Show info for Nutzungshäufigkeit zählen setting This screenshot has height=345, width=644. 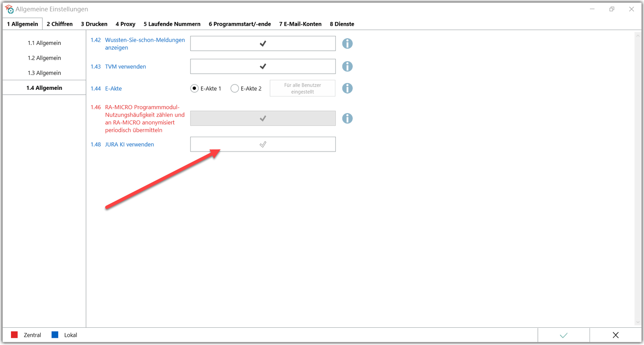[347, 119]
